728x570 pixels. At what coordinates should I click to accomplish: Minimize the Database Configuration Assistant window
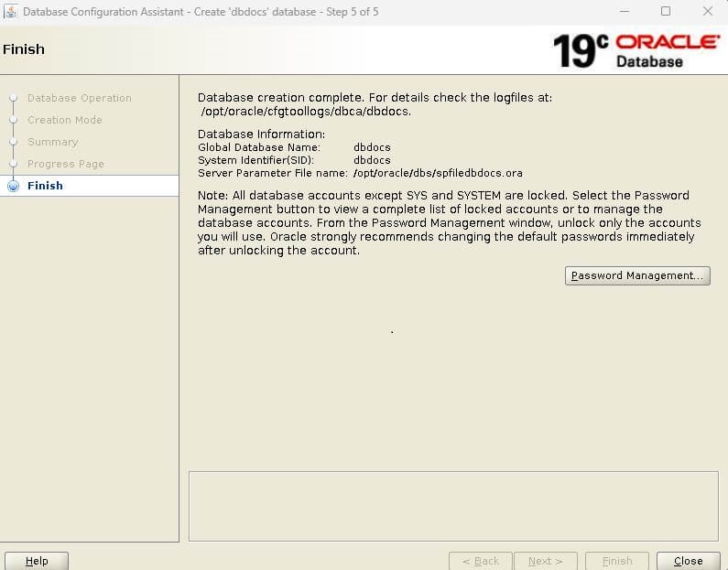pos(625,11)
